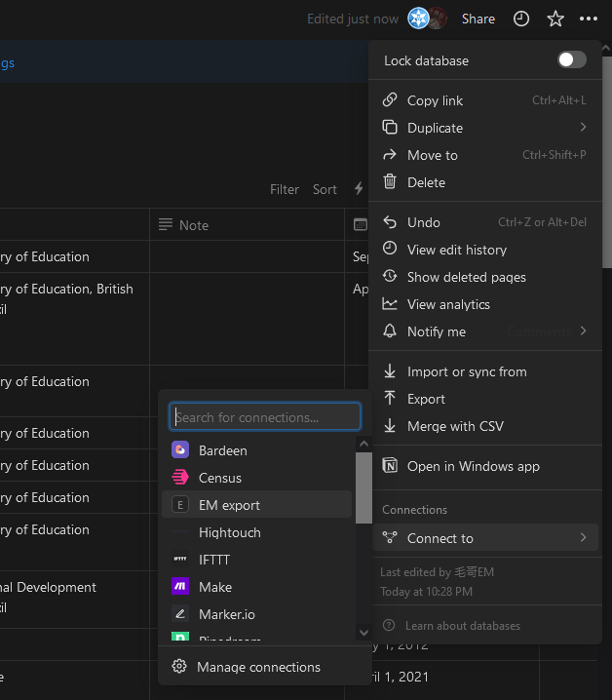The image size is (612, 700).
Task: Focus the Search for connections field
Action: [x=265, y=417]
